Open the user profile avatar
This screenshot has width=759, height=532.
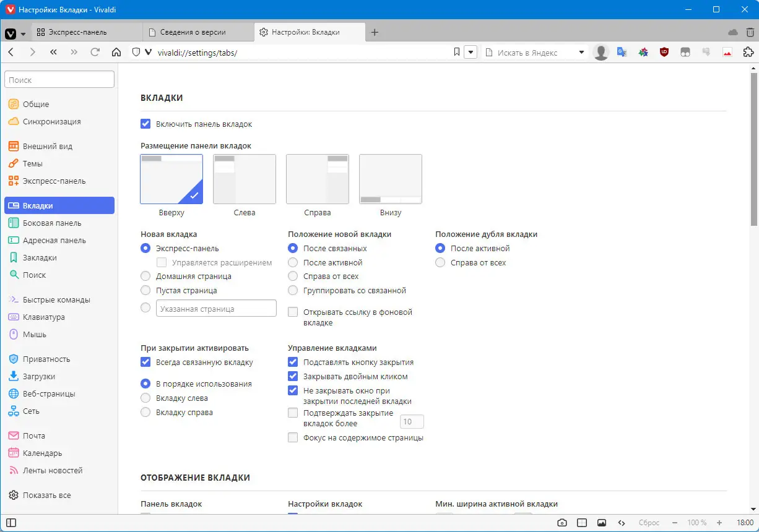[x=601, y=53]
